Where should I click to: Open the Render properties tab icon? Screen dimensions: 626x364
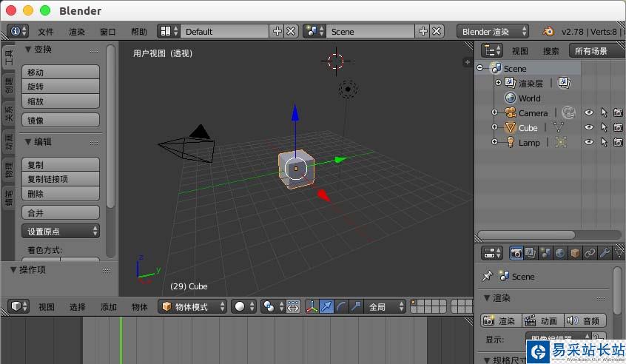516,252
